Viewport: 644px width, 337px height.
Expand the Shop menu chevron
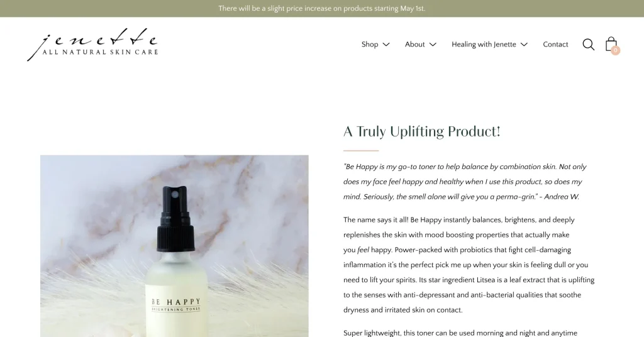(x=386, y=45)
